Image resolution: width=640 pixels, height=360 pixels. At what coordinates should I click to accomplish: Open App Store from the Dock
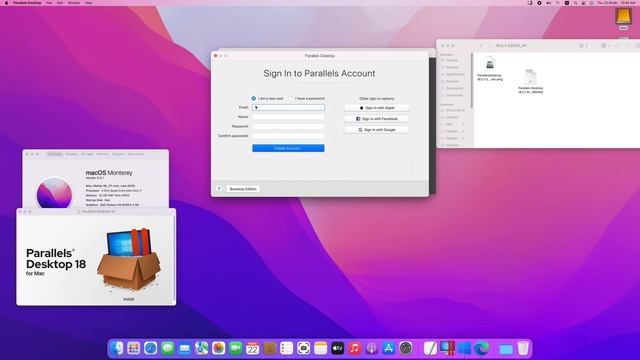point(389,348)
